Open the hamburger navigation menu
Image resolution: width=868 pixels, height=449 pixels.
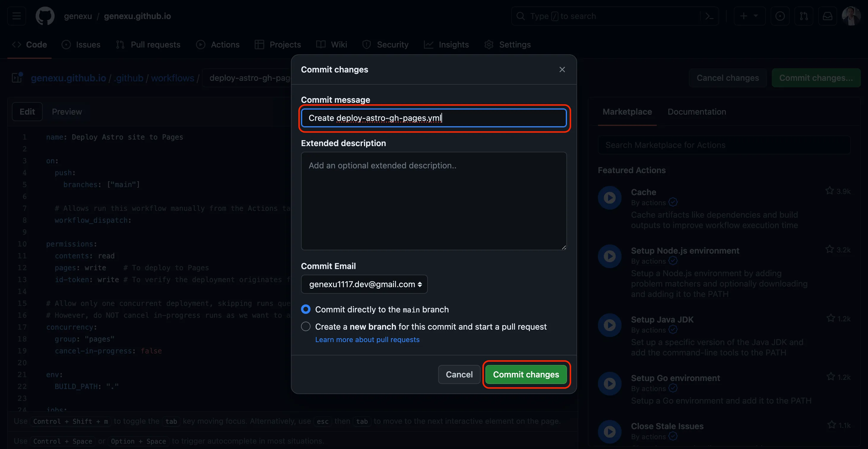(x=17, y=16)
